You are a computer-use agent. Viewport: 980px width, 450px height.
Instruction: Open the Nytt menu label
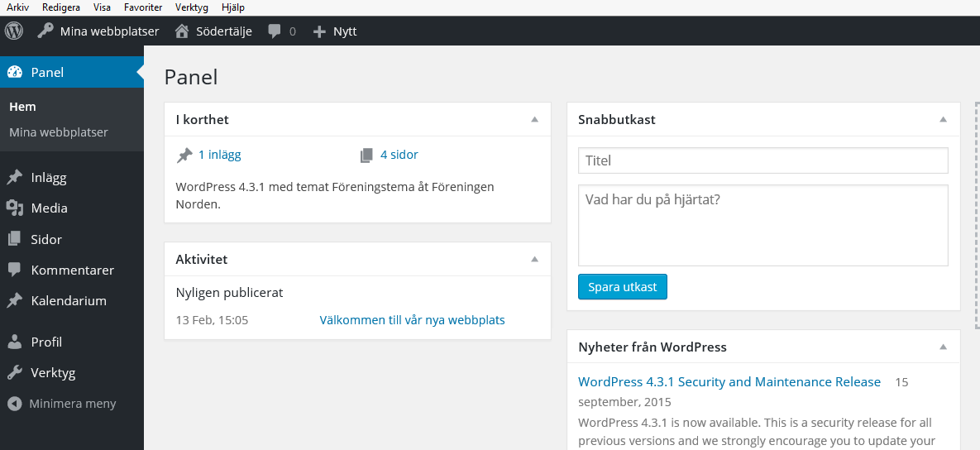coord(345,31)
